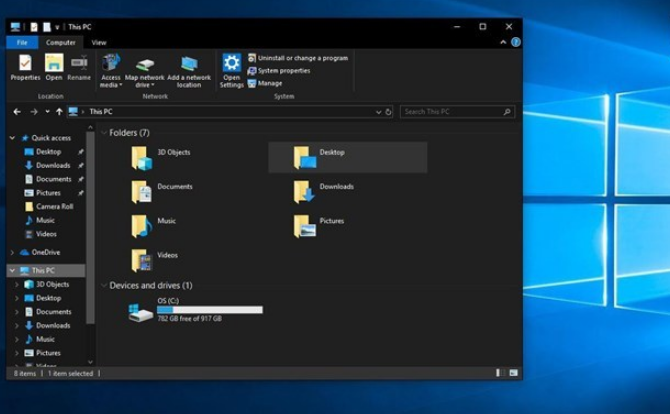Expand the OneDrive tree node
Image resolution: width=670 pixels, height=414 pixels.
coord(12,253)
